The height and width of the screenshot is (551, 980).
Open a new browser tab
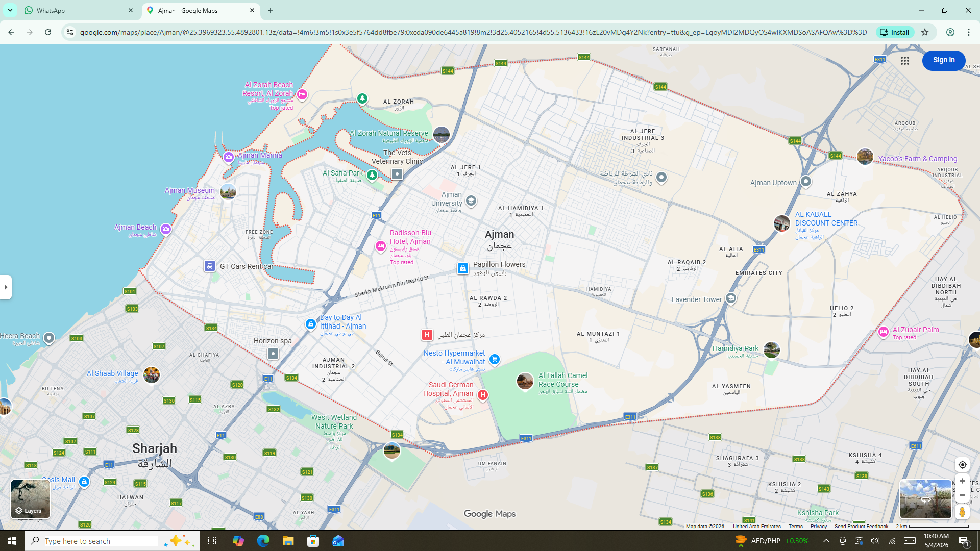pyautogui.click(x=271, y=10)
